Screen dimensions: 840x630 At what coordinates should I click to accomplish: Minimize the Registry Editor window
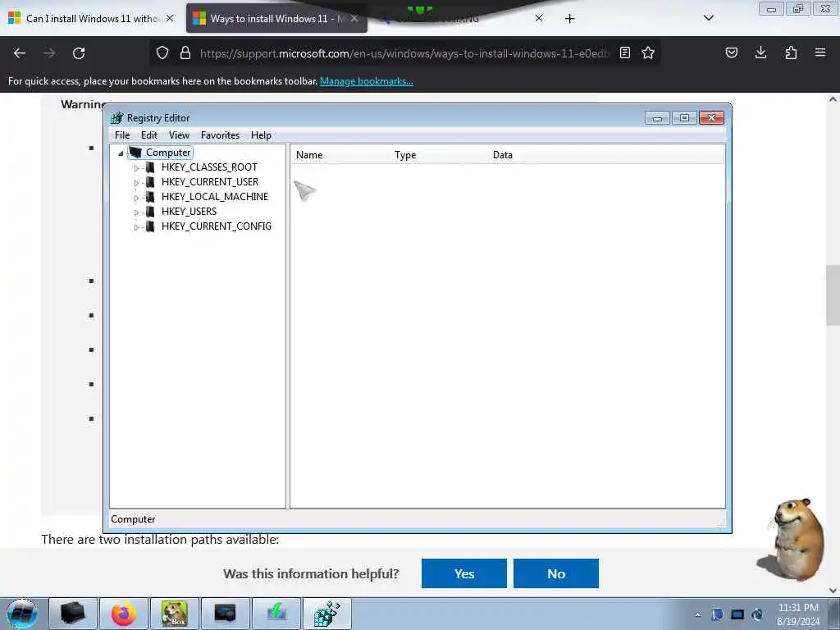pyautogui.click(x=657, y=118)
